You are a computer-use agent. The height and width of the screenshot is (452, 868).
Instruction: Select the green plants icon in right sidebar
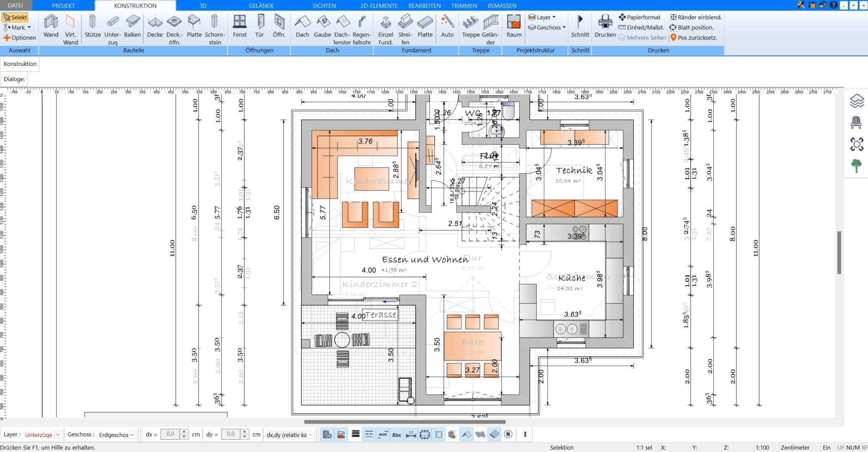[857, 166]
